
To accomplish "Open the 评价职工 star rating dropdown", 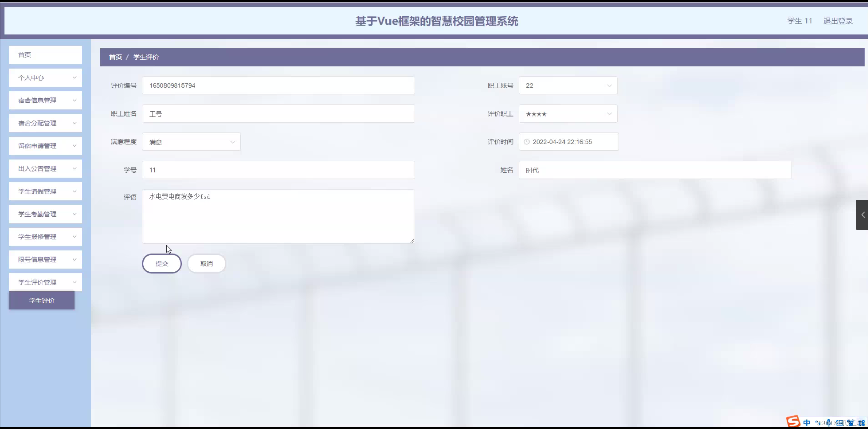I will pyautogui.click(x=568, y=114).
